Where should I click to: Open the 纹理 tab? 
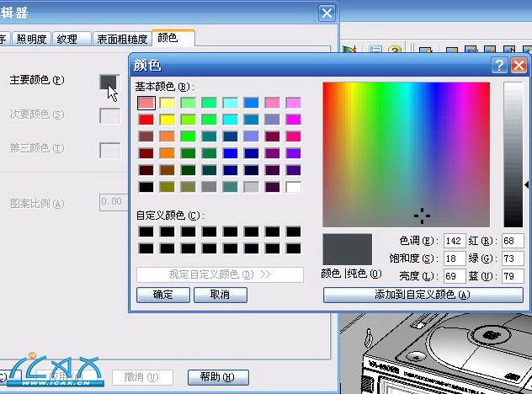(x=68, y=39)
